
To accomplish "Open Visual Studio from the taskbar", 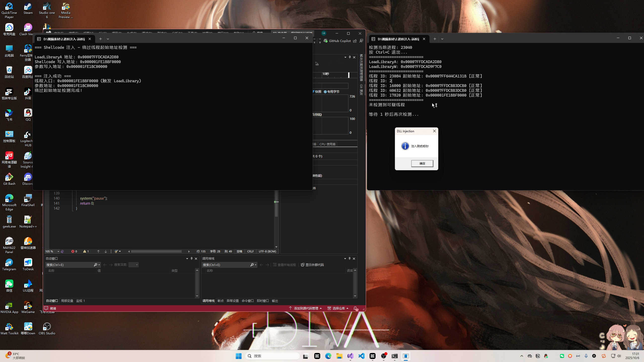I will click(350, 356).
